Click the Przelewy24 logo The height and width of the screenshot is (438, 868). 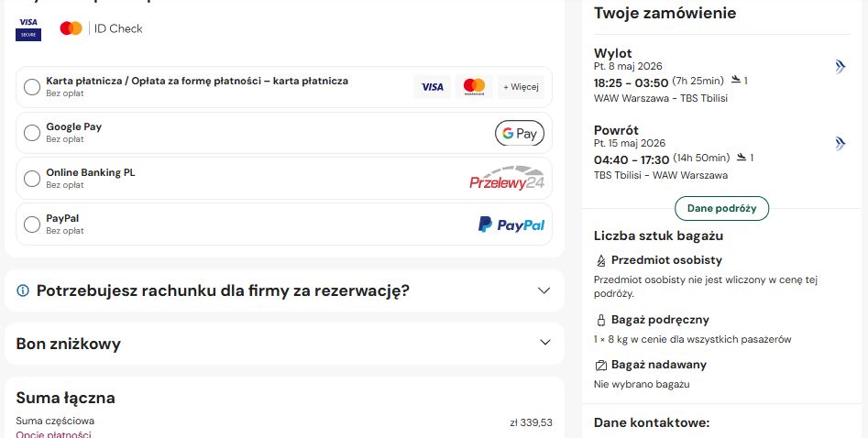point(507,179)
